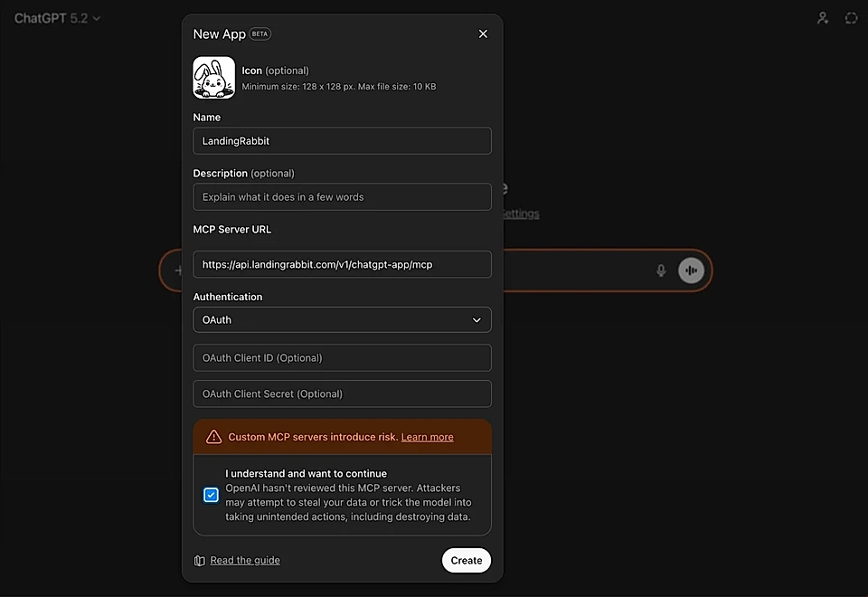Open the Read the guide link

click(x=245, y=561)
